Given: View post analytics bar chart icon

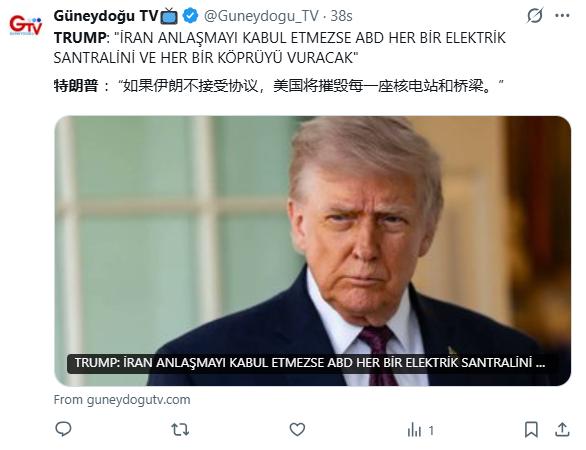Looking at the screenshot, I should pos(414,430).
